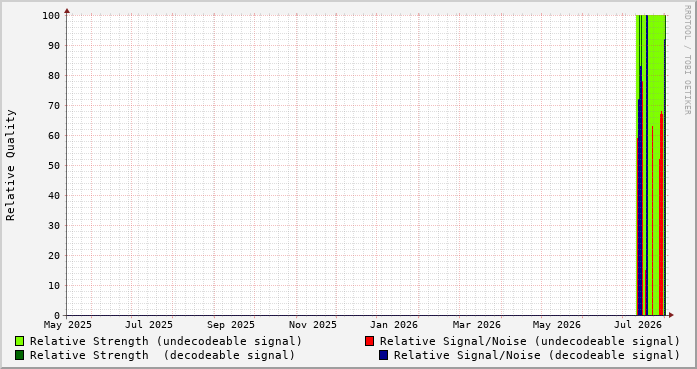The height and width of the screenshot is (369, 697).
Task: Click the Jul 2026 x-axis label
Action: (x=638, y=325)
